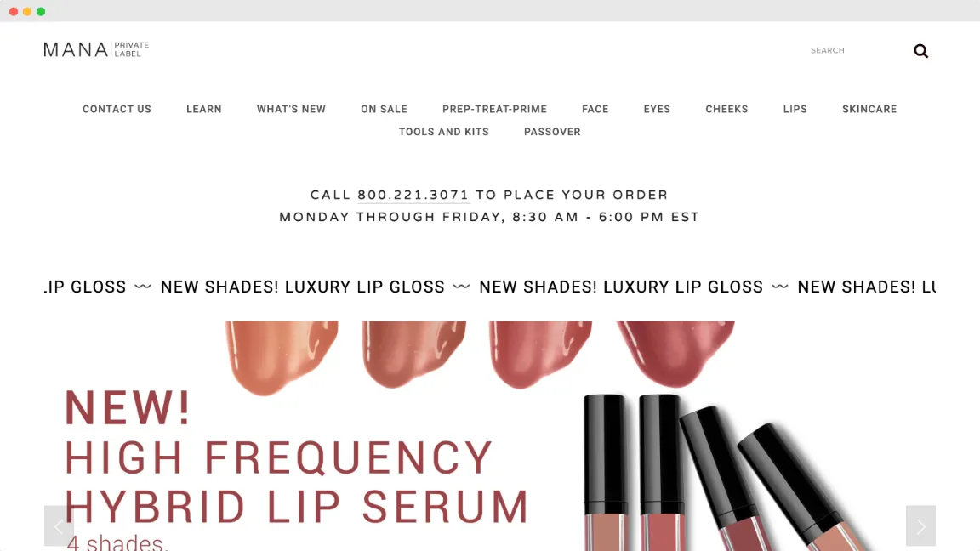Open the Learn menu item

coord(204,109)
